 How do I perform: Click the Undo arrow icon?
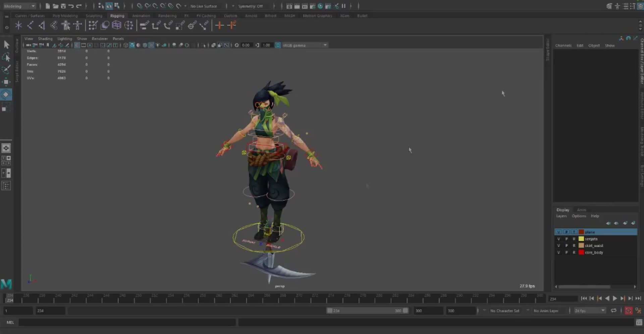pyautogui.click(x=71, y=6)
